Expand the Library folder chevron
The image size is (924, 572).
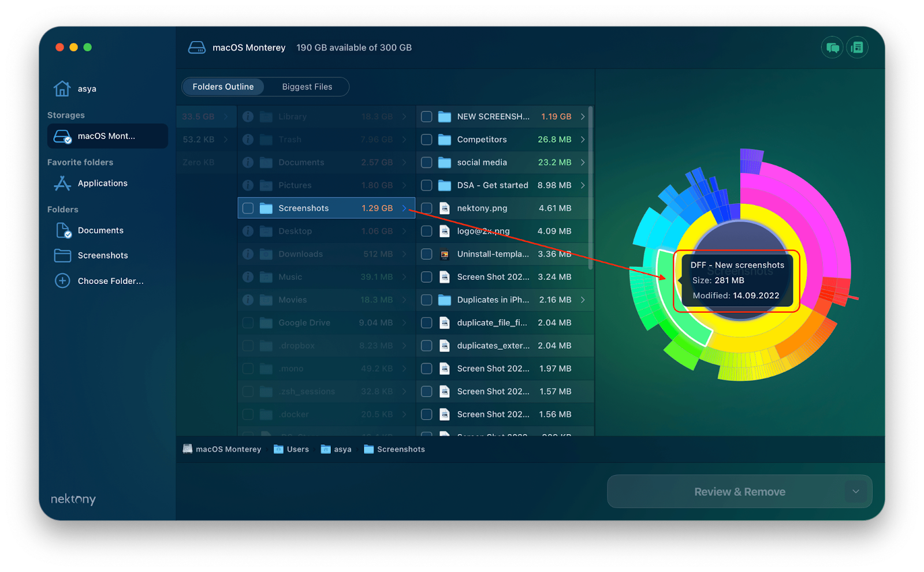[x=404, y=117]
